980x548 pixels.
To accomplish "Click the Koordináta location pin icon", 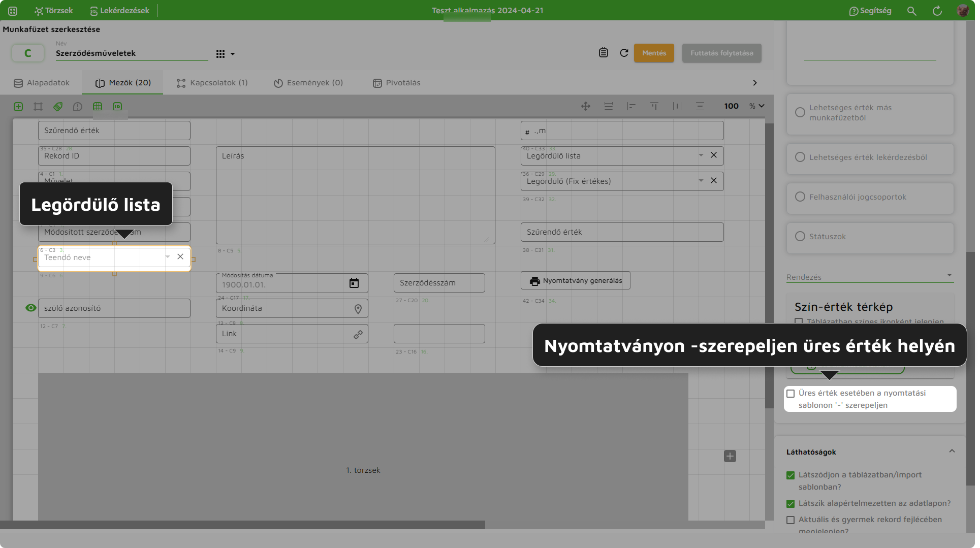I will [x=358, y=309].
